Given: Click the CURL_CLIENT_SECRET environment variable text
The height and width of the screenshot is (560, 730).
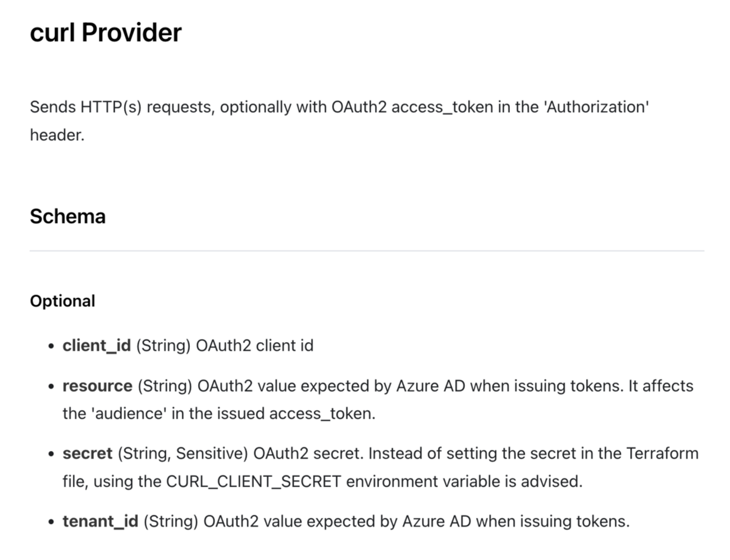Looking at the screenshot, I should click(254, 481).
